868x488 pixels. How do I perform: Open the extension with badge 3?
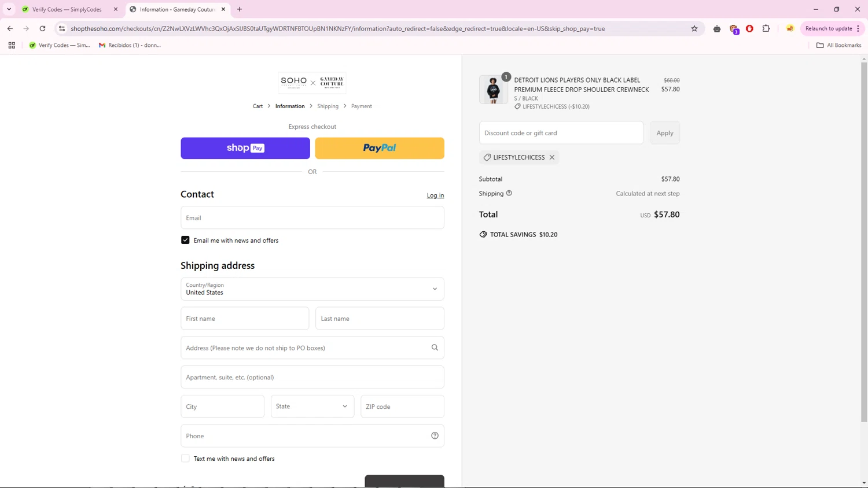(734, 29)
